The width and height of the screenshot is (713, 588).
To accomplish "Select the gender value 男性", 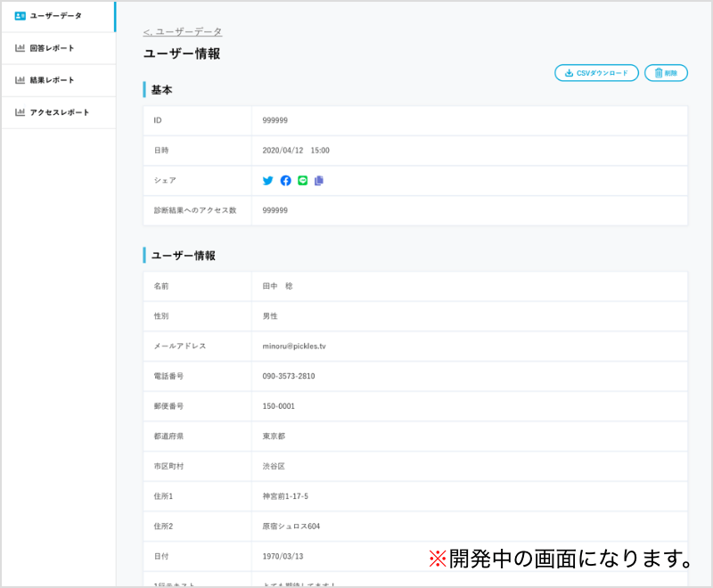I will 270,316.
